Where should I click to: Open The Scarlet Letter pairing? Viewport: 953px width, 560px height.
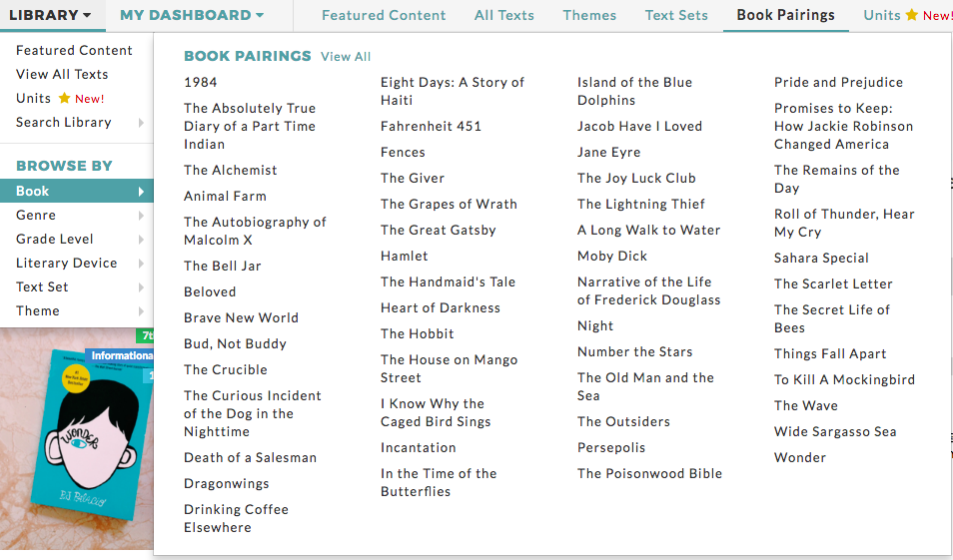pyautogui.click(x=833, y=284)
